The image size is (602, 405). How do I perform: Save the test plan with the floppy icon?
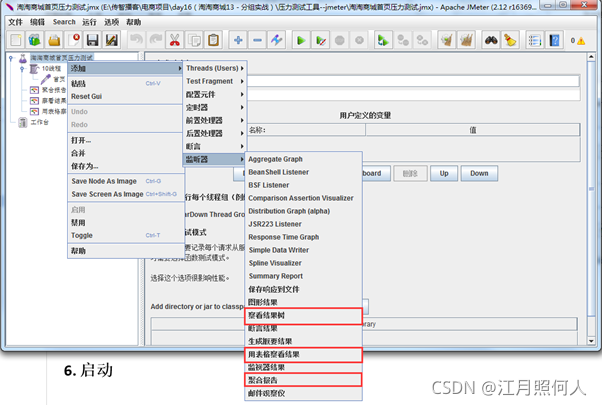coord(93,40)
